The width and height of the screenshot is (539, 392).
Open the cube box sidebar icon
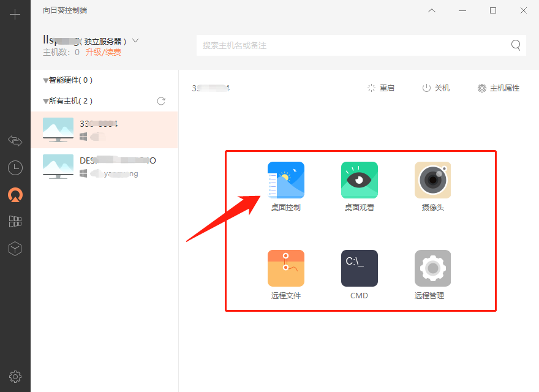pos(15,249)
